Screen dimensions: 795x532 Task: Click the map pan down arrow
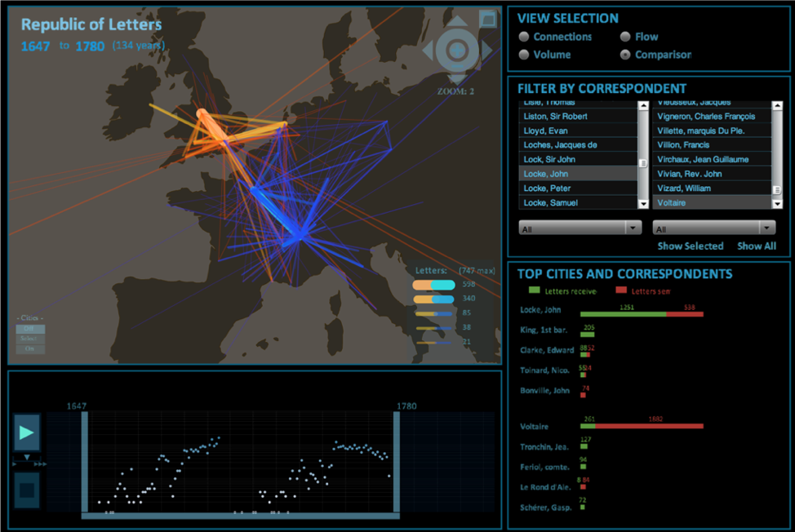tap(457, 79)
